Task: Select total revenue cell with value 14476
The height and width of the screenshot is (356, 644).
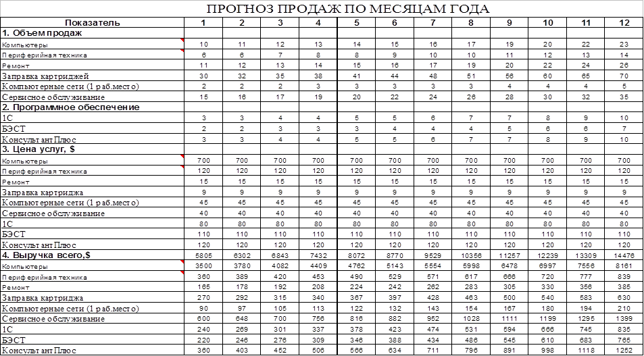Action: [625, 256]
